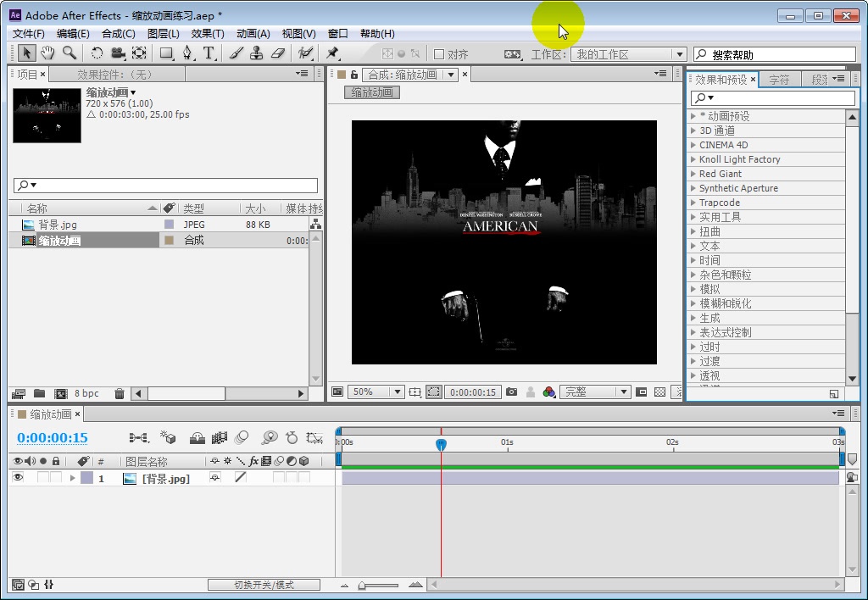
Task: Select the Horizontal Type tool
Action: 209,53
